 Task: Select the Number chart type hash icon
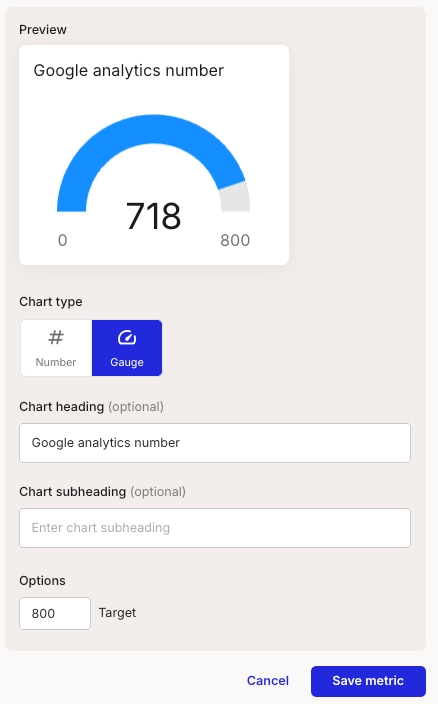[x=56, y=337]
